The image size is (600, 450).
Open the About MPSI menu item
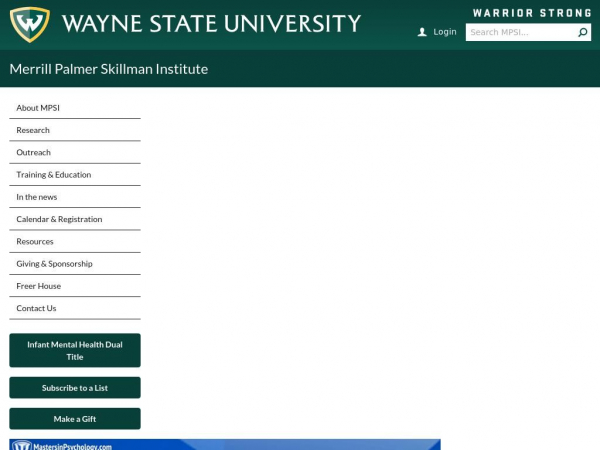tap(75, 108)
